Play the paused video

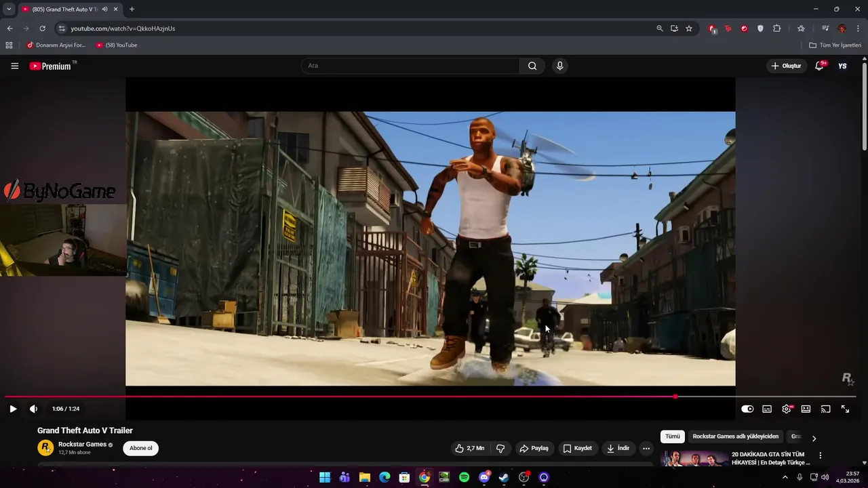13,409
